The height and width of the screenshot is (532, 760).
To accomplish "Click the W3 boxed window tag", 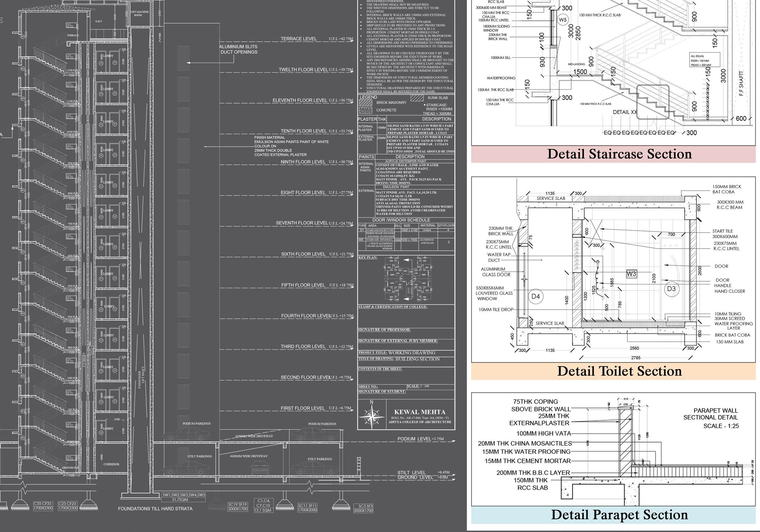I will [x=631, y=274].
